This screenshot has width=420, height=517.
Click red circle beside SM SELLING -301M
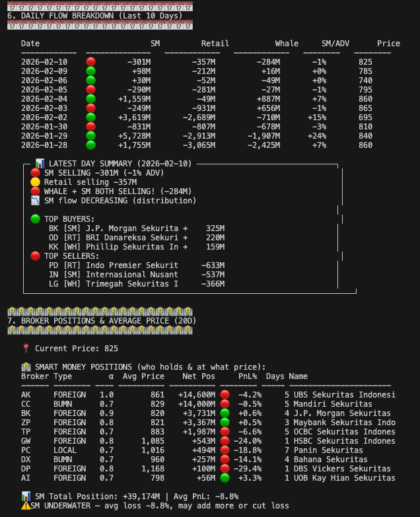coord(35,173)
